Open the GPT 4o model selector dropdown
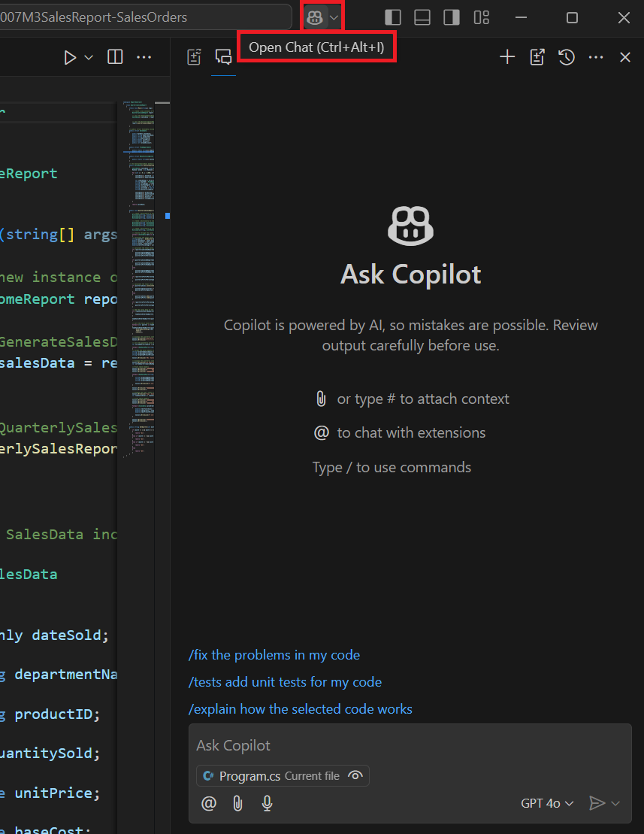Image resolution: width=644 pixels, height=834 pixels. coord(546,803)
